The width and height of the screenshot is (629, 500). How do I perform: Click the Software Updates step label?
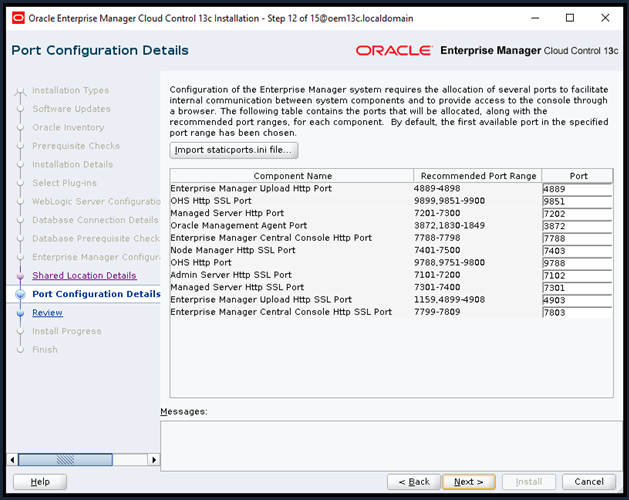[71, 109]
